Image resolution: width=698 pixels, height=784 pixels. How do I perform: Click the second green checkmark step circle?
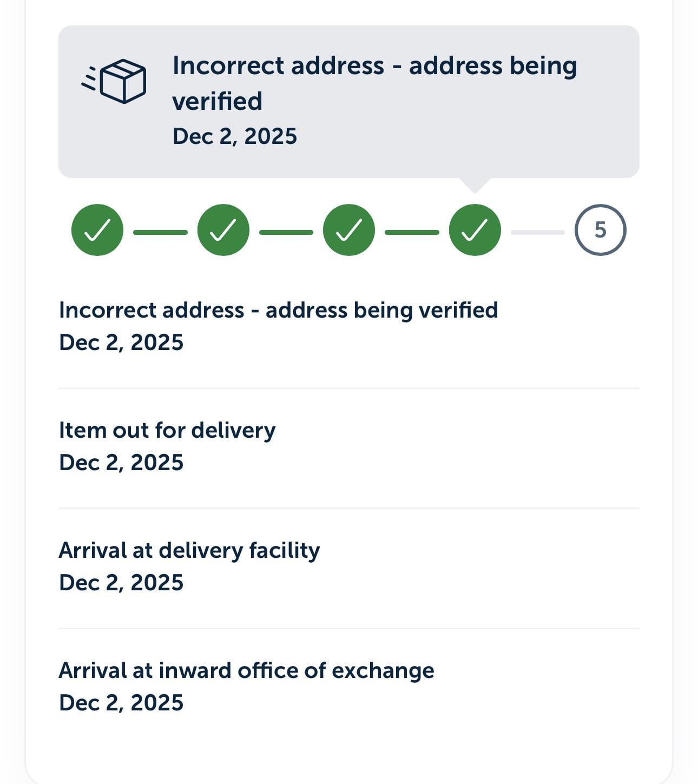click(x=223, y=230)
